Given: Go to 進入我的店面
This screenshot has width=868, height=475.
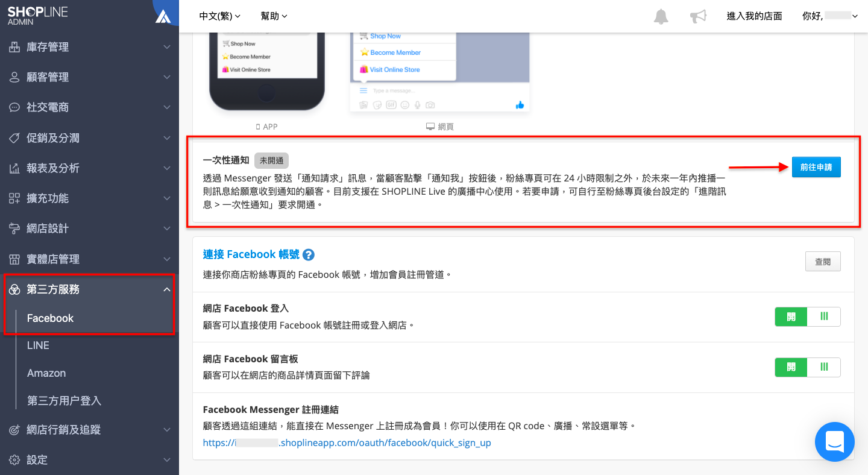Looking at the screenshot, I should coord(754,16).
